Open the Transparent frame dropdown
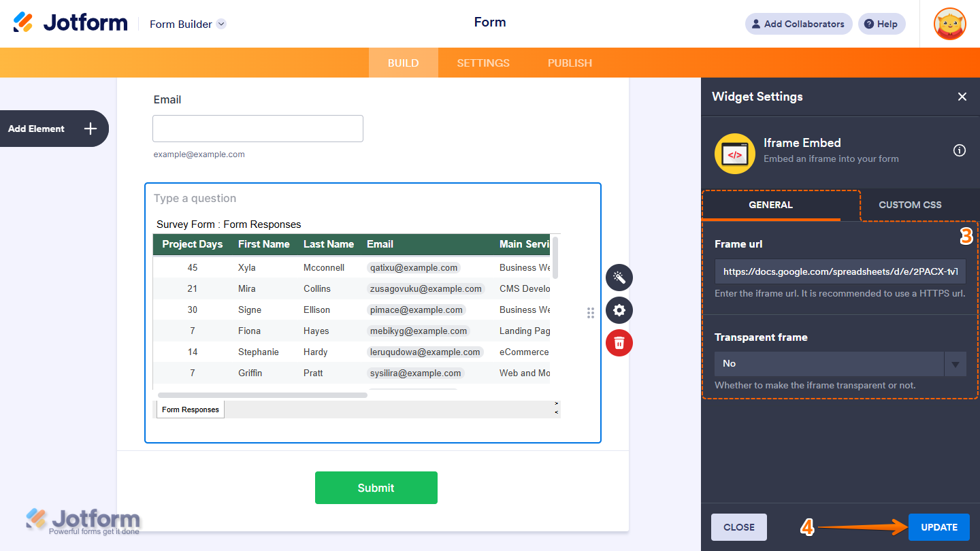The image size is (980, 551). tap(840, 364)
